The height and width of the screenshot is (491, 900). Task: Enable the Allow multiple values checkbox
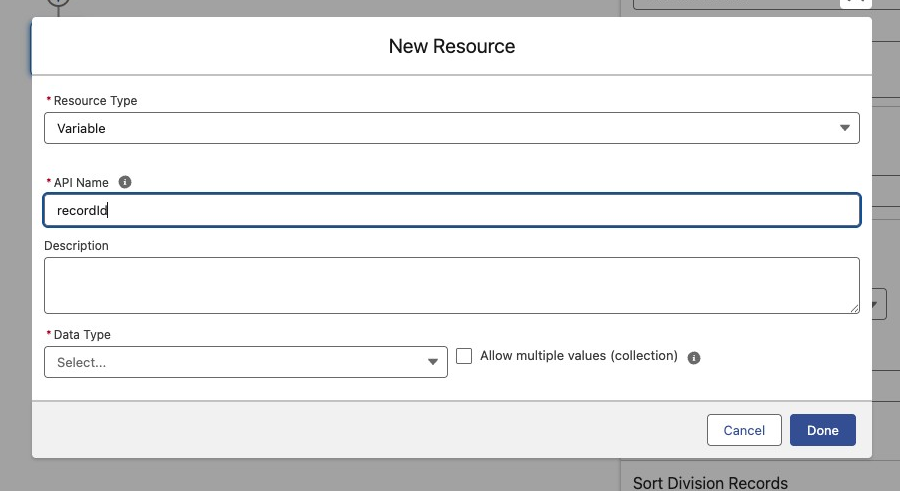(x=464, y=356)
